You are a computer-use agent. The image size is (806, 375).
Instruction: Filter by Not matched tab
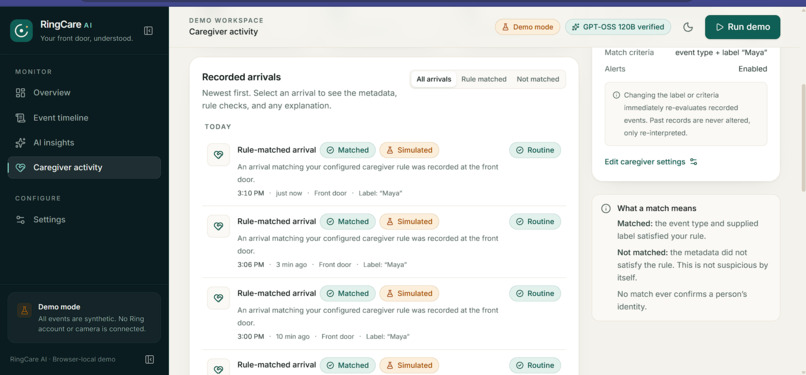538,79
